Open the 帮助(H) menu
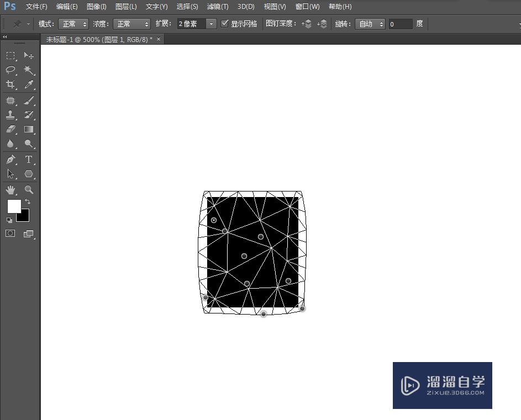Screen dimensions: 521x420 [x=340, y=7]
